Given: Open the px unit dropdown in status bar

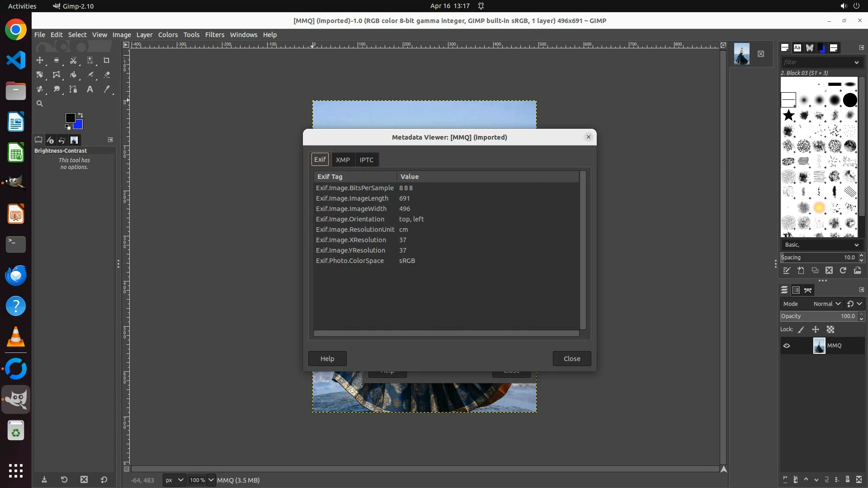Looking at the screenshot, I should click(174, 480).
